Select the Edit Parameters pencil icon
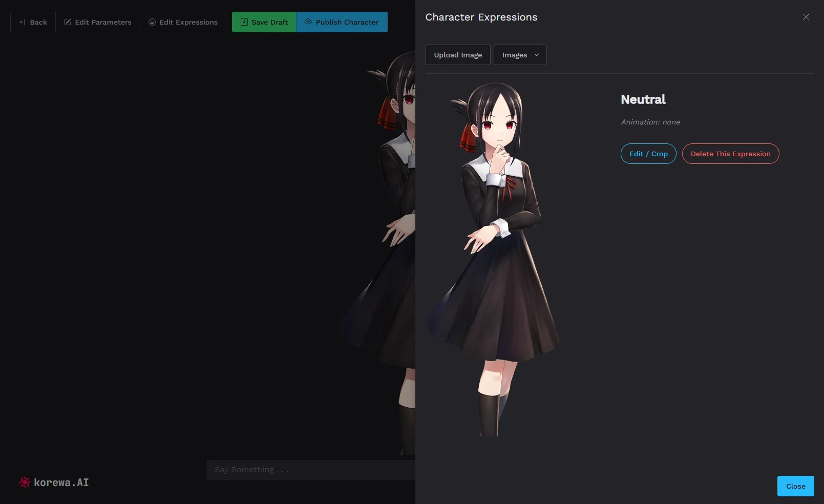The image size is (824, 504). pyautogui.click(x=68, y=22)
